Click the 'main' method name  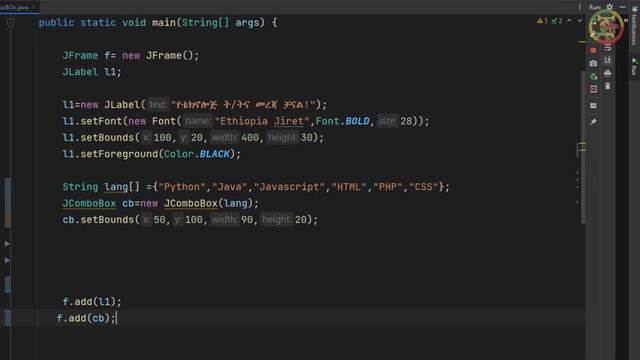(x=163, y=22)
